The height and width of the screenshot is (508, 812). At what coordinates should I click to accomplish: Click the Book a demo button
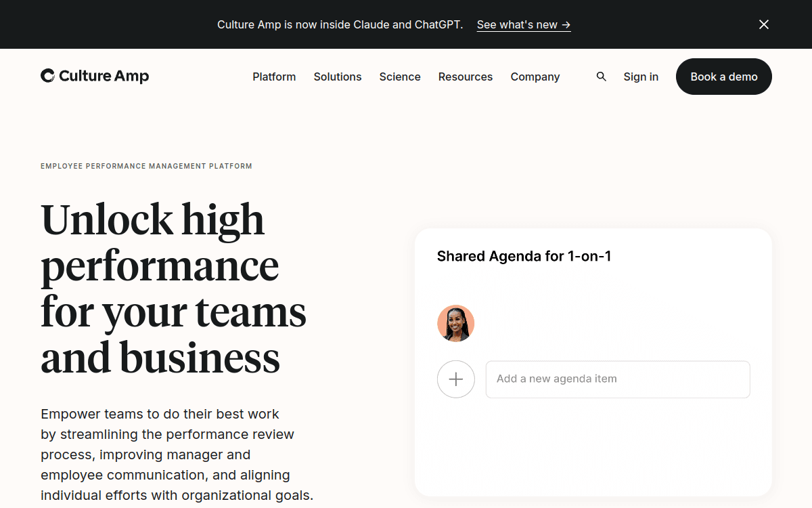pos(724,77)
